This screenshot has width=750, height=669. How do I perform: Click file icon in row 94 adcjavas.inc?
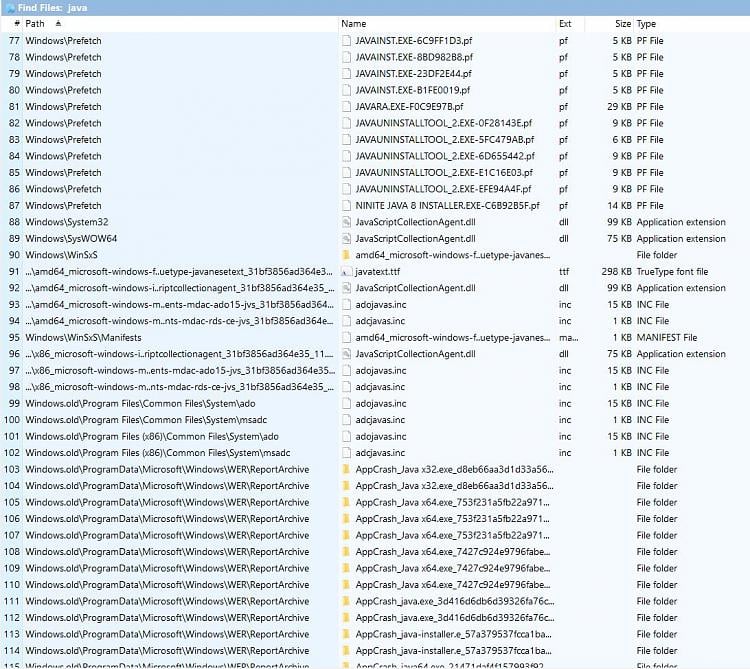(x=346, y=321)
